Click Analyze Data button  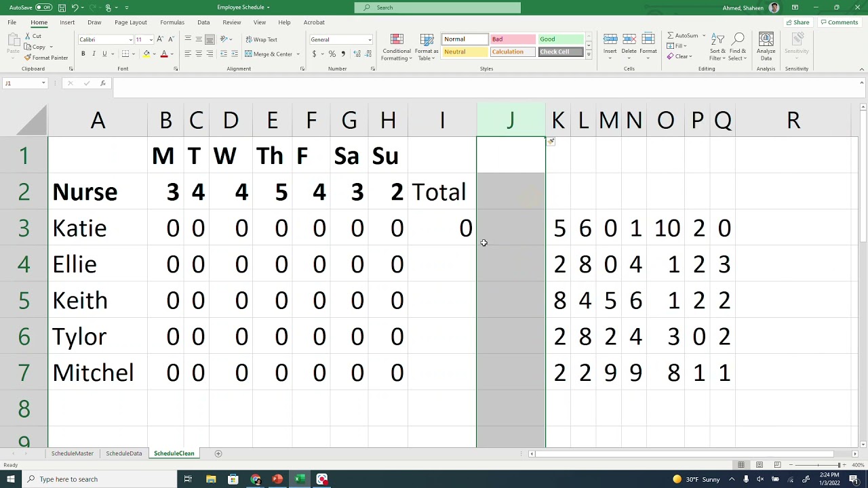click(766, 47)
